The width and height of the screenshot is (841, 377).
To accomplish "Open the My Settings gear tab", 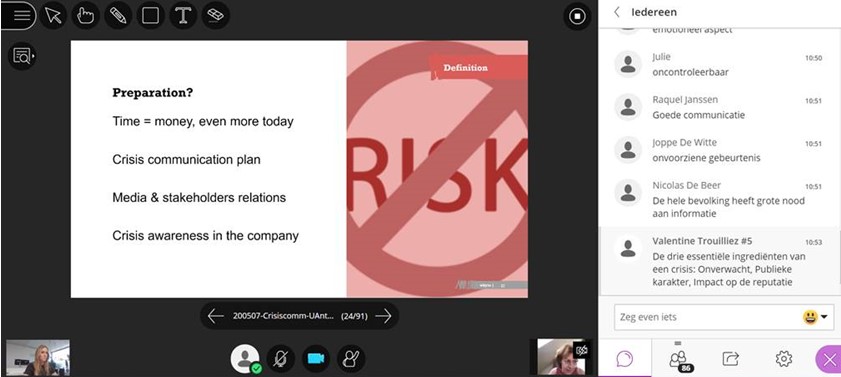I will [784, 358].
